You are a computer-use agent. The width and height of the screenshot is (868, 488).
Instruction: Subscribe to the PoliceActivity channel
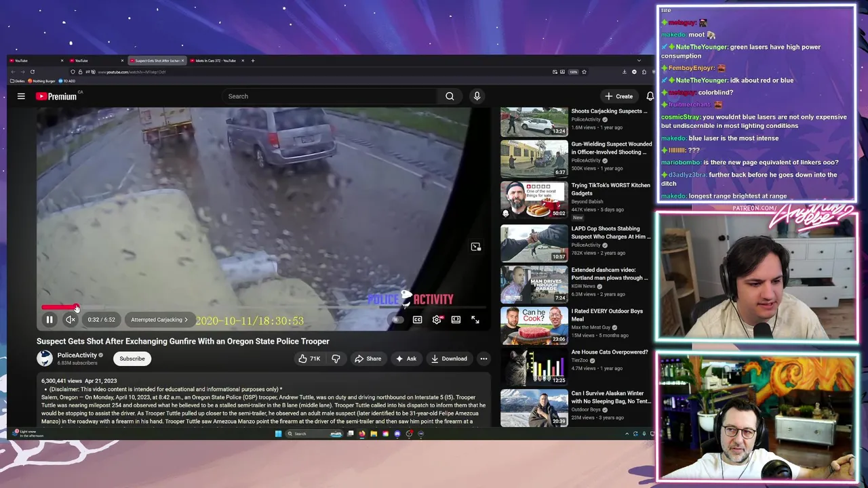[132, 359]
